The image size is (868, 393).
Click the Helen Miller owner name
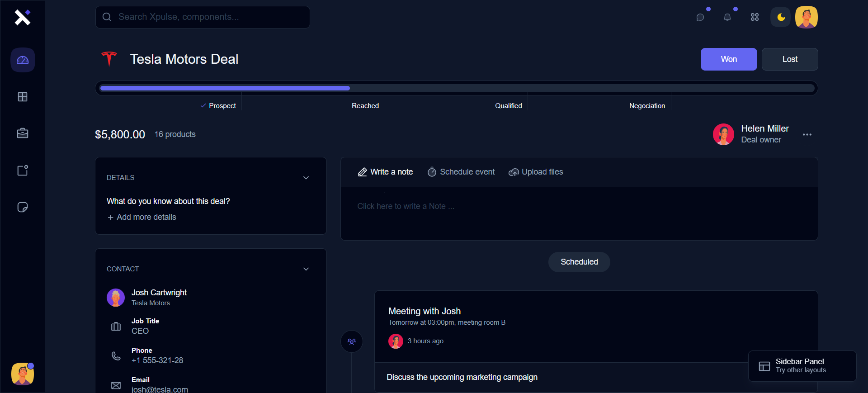coord(765,128)
